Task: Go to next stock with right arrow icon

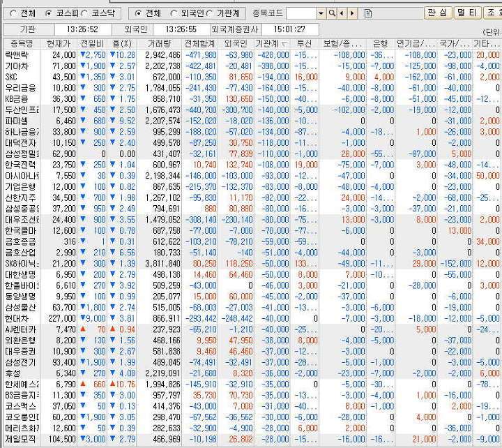Action: (x=352, y=13)
